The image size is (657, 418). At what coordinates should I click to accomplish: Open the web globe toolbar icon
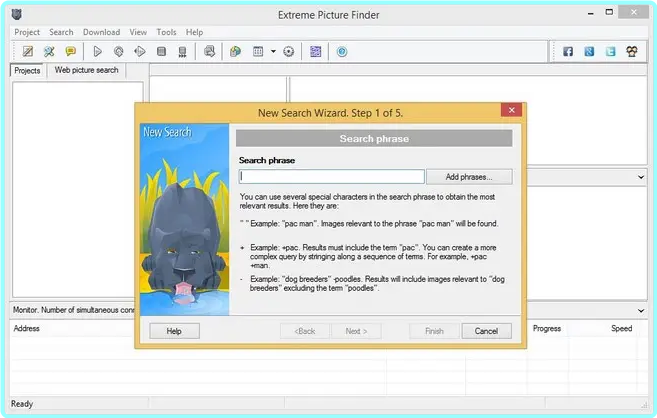pos(235,52)
